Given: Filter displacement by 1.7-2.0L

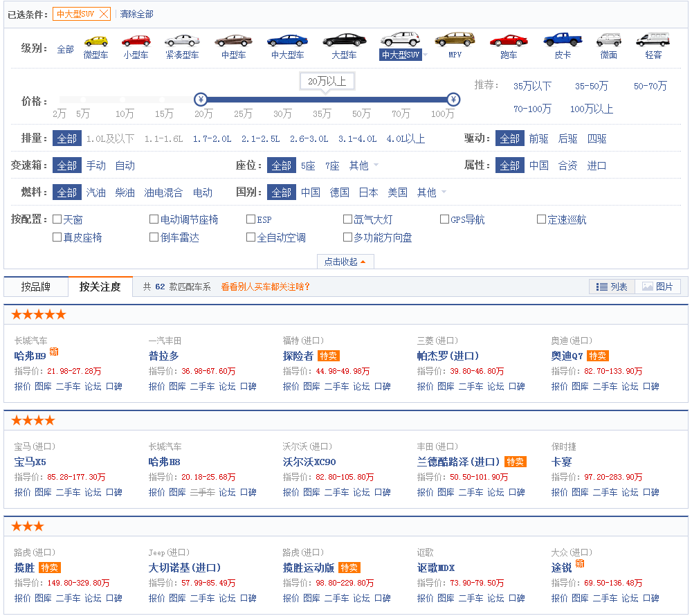Looking at the screenshot, I should (x=212, y=138).
